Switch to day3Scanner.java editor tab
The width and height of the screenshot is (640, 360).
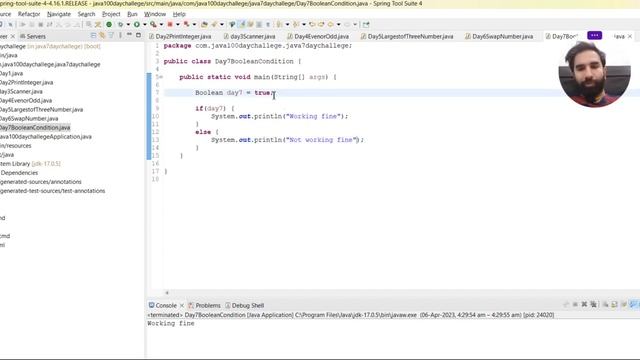click(x=249, y=36)
